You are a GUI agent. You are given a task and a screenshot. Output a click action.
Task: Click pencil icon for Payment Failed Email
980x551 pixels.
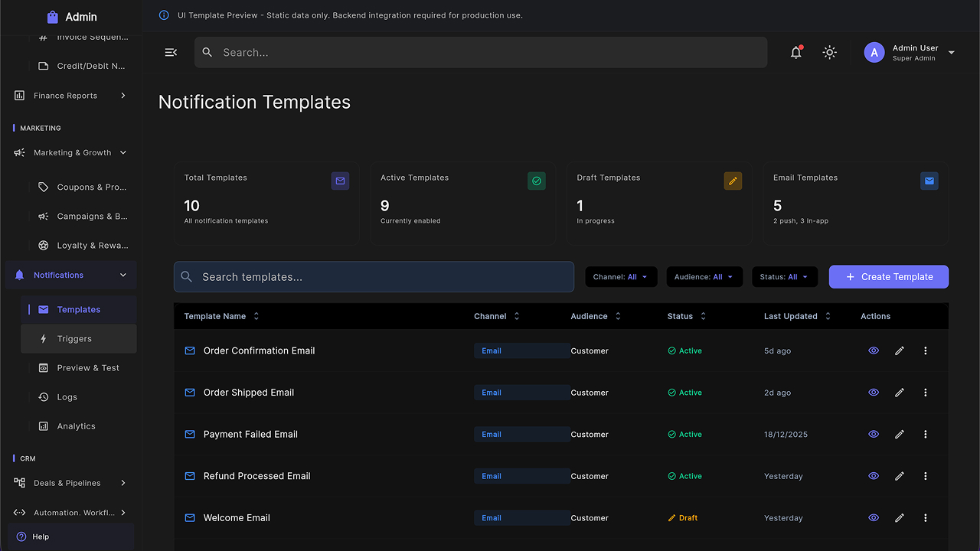[900, 434]
